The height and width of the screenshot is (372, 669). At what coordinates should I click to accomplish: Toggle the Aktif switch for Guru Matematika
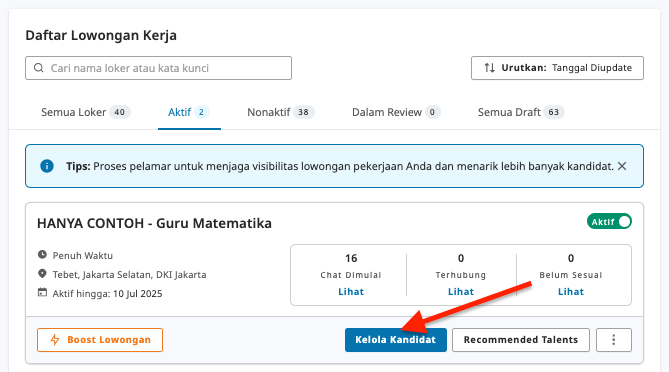tap(609, 221)
